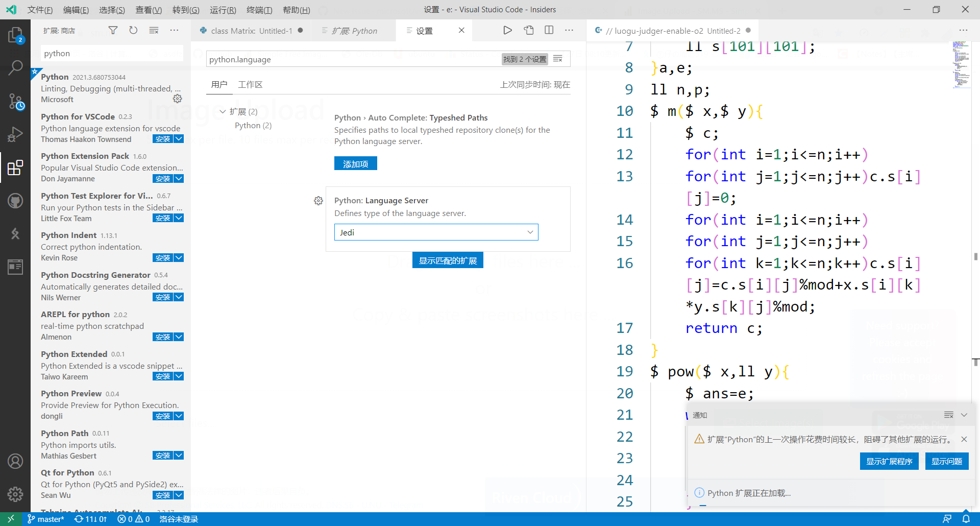Viewport: 980px width, 526px height.
Task: Refresh the extensions list
Action: [133, 31]
